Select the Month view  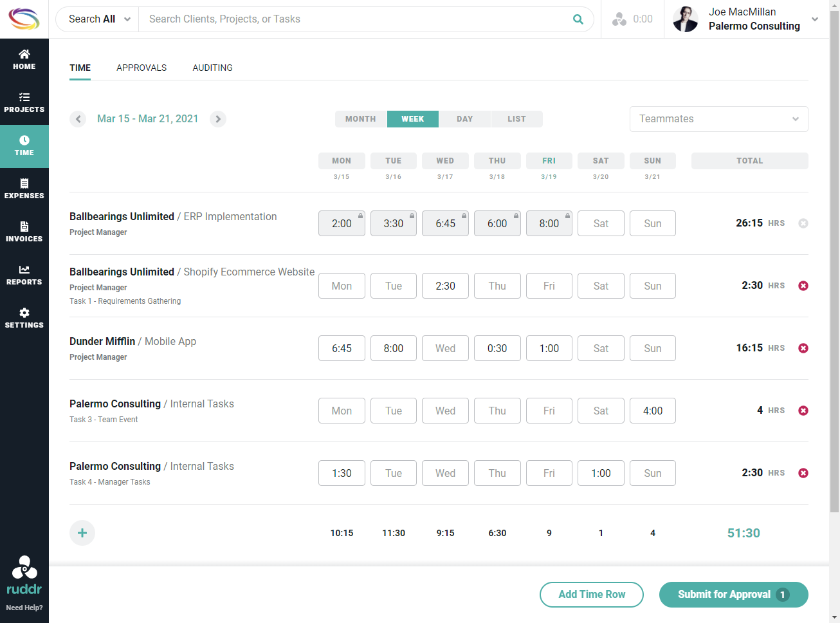coord(361,119)
